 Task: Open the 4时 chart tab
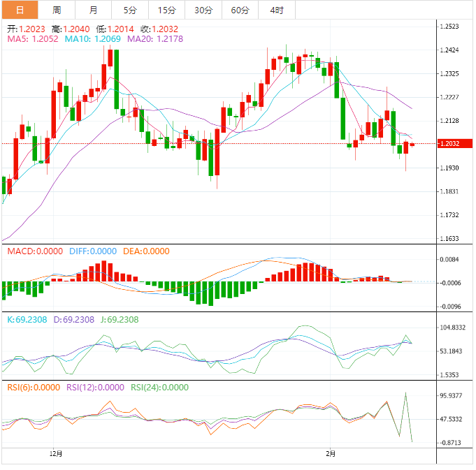[x=276, y=10]
